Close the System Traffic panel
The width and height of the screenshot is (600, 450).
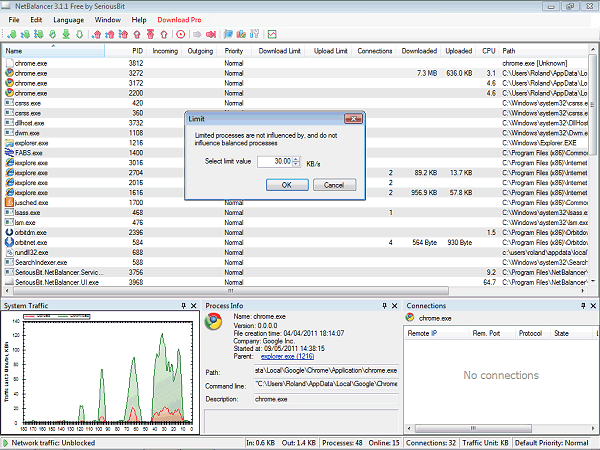(194, 305)
